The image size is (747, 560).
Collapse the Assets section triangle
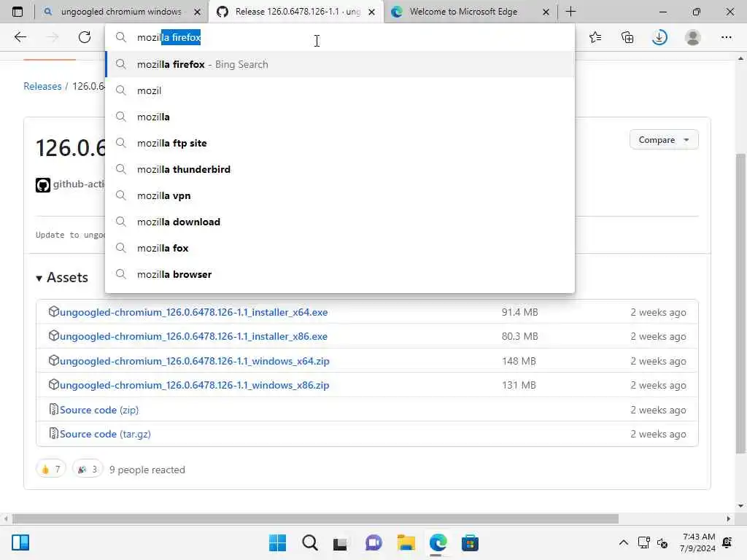39,278
